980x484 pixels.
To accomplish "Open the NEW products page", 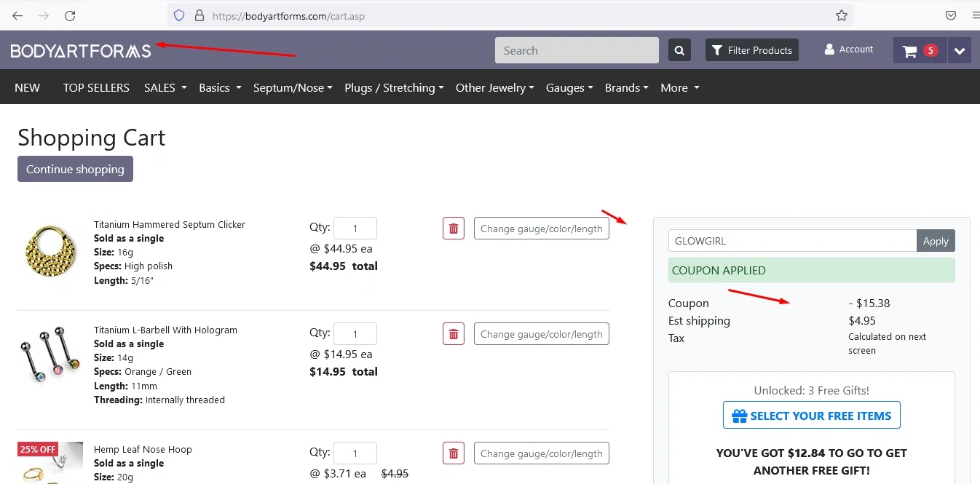I will pos(28,87).
